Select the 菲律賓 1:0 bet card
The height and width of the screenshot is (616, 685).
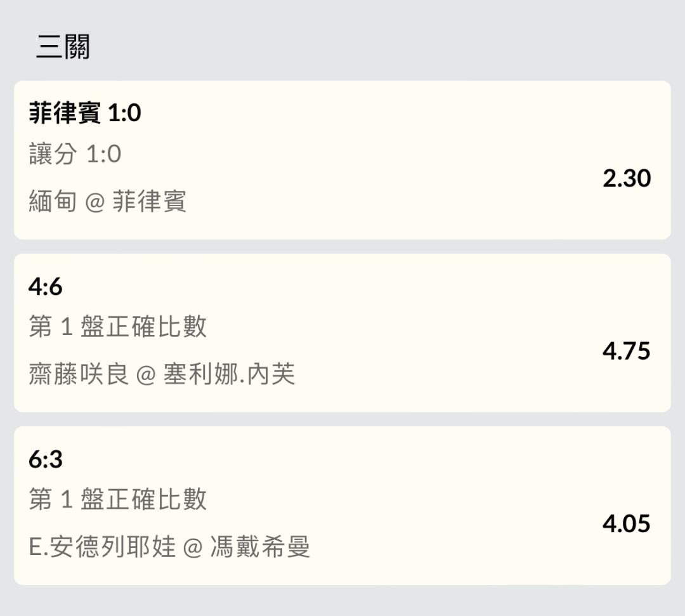coord(342,160)
